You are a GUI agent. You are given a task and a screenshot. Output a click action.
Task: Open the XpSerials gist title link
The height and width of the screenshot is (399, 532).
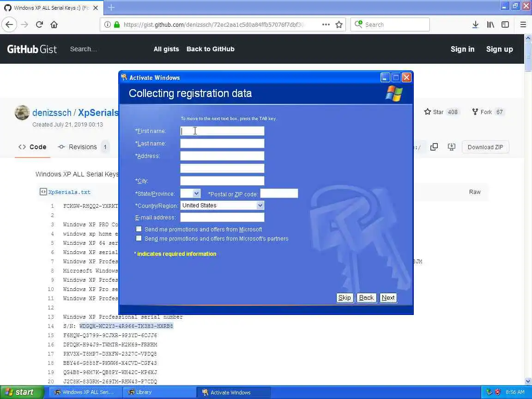tap(98, 113)
